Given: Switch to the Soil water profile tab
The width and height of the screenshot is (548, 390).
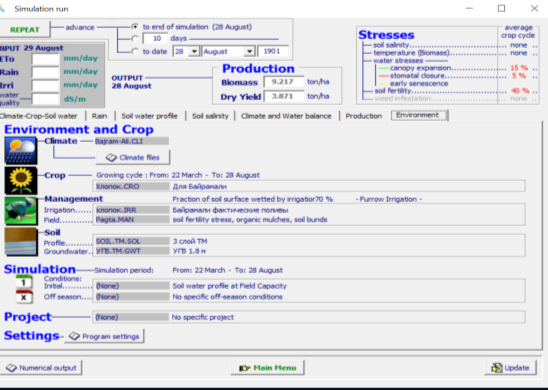Looking at the screenshot, I should (149, 116).
